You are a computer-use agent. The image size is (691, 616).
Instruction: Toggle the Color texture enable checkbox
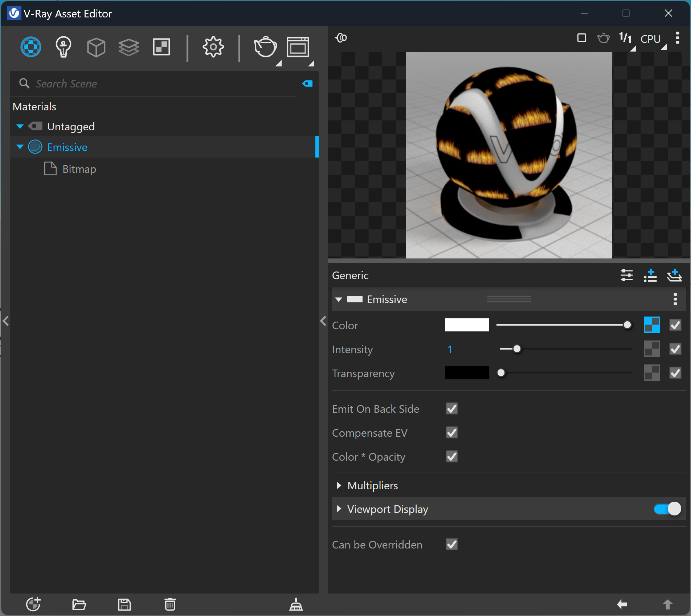click(675, 325)
